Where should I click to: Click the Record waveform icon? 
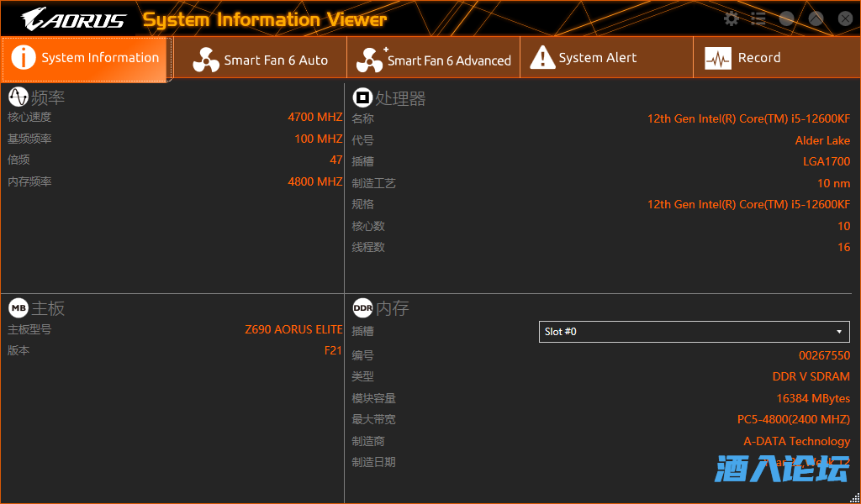click(x=718, y=58)
